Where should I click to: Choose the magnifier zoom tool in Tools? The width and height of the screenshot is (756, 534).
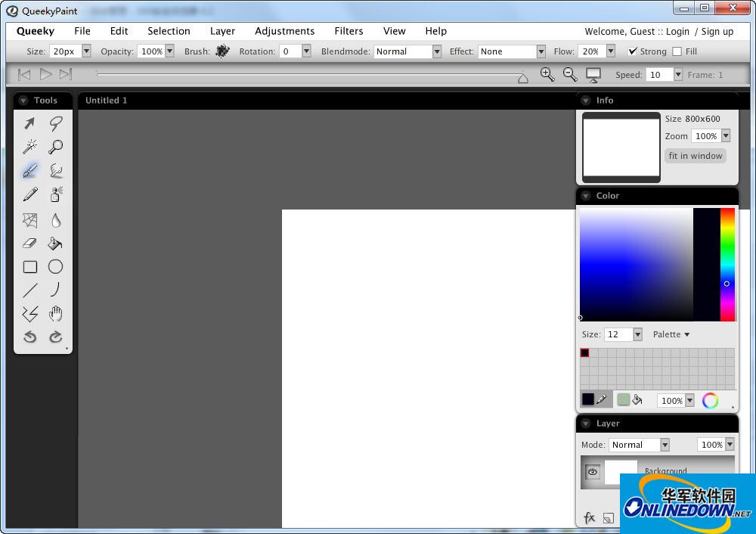point(55,147)
